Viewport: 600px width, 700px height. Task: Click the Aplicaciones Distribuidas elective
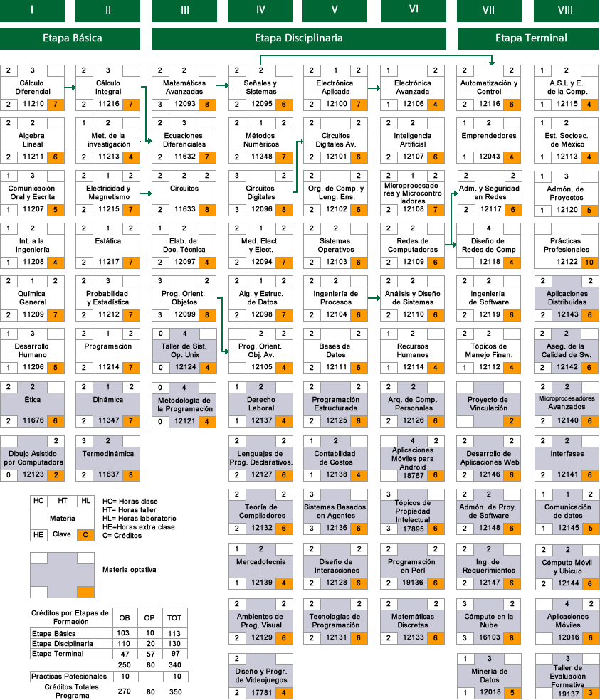coord(567,299)
